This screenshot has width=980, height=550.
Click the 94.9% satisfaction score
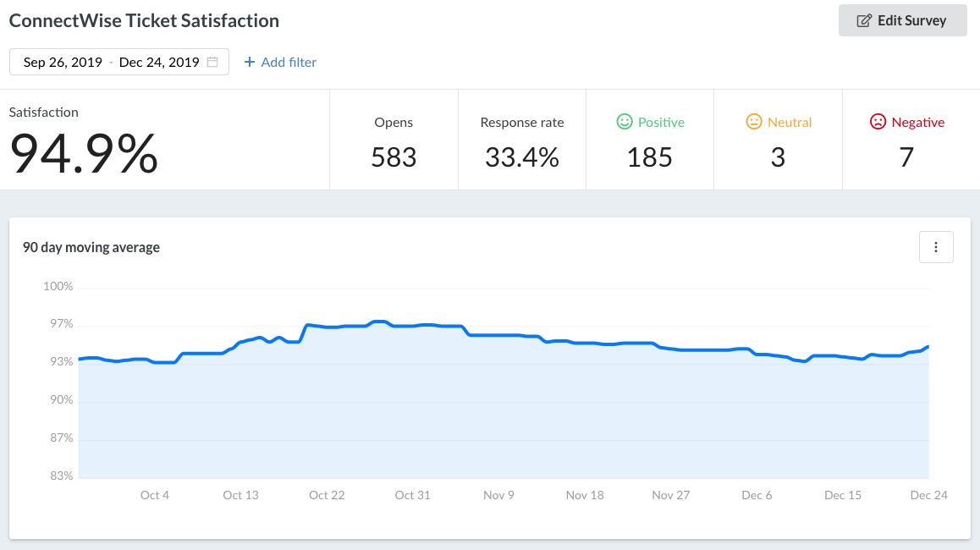click(x=84, y=153)
